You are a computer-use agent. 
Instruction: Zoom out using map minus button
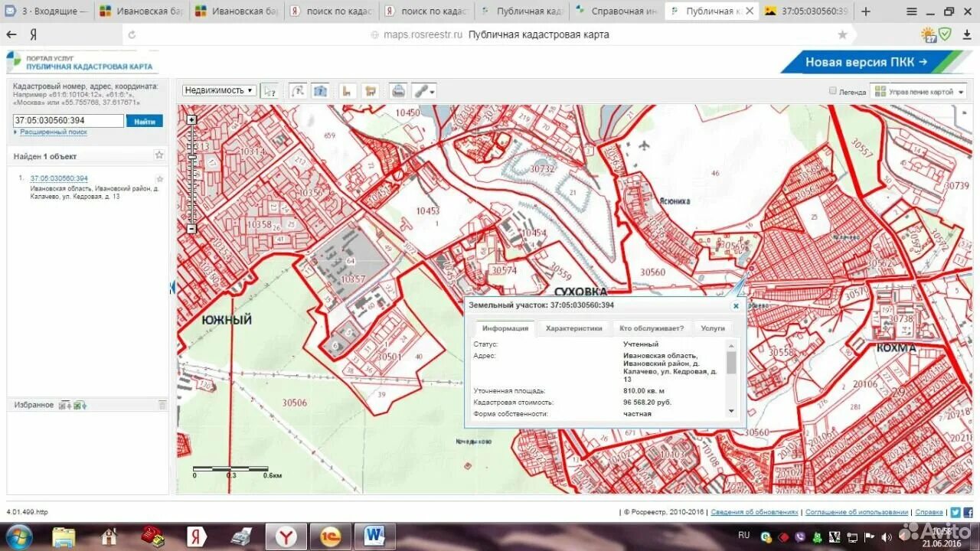click(x=191, y=229)
